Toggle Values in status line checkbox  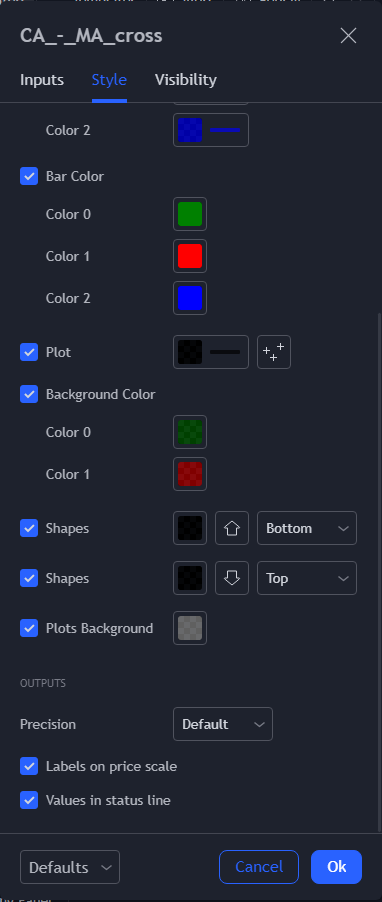[29, 800]
